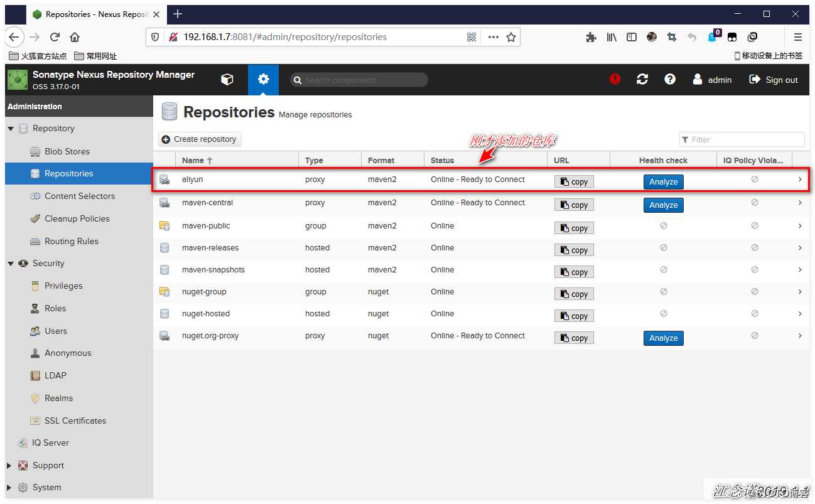
Task: Expand the Support tree section
Action: click(x=9, y=466)
